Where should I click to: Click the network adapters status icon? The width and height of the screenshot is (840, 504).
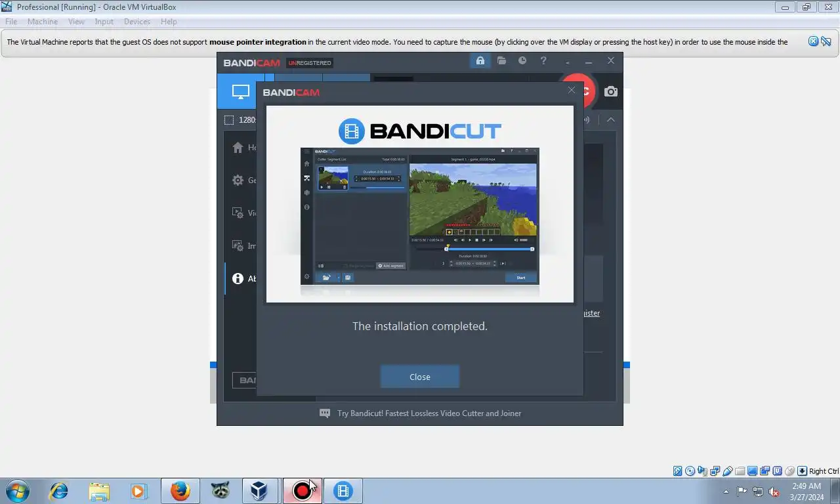(715, 471)
